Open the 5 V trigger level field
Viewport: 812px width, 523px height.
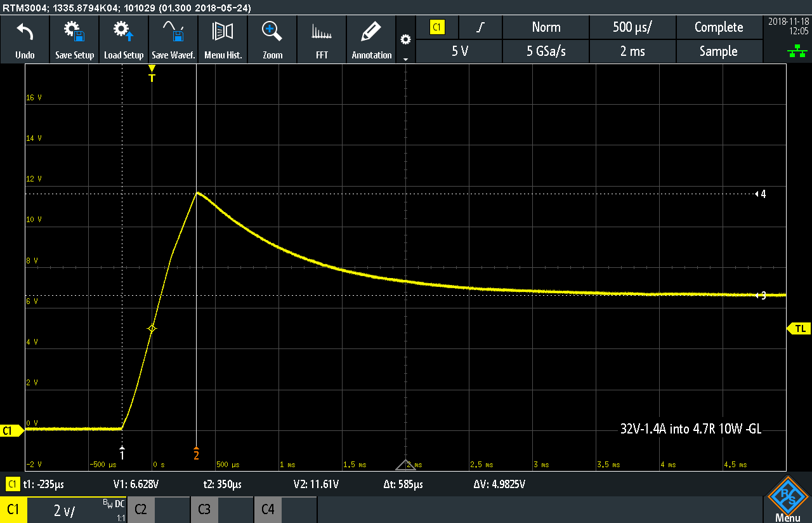[459, 51]
